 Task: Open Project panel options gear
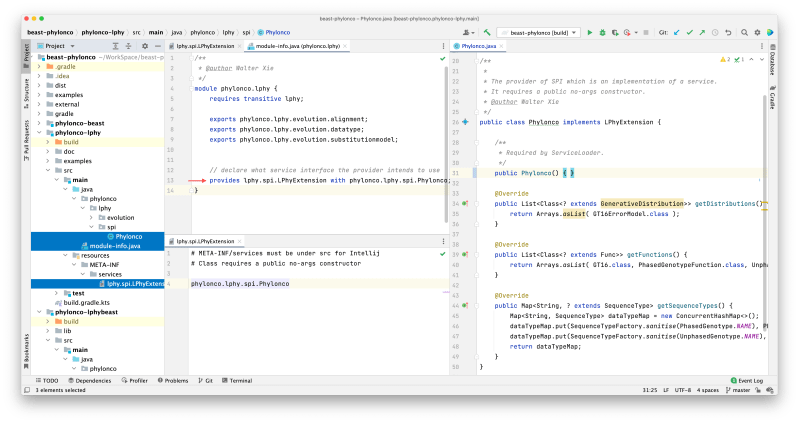(145, 46)
